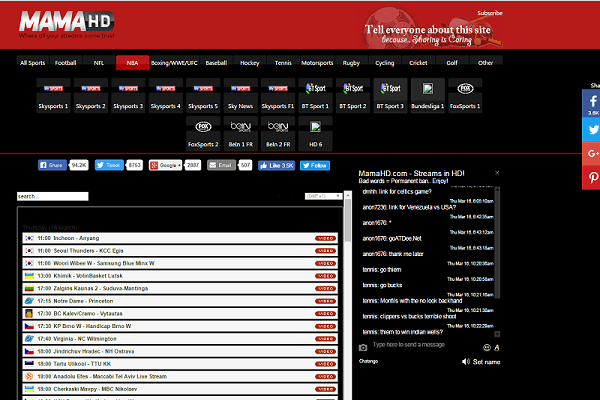Open Incheon - Anyang video link
600x400 pixels.
325,238
